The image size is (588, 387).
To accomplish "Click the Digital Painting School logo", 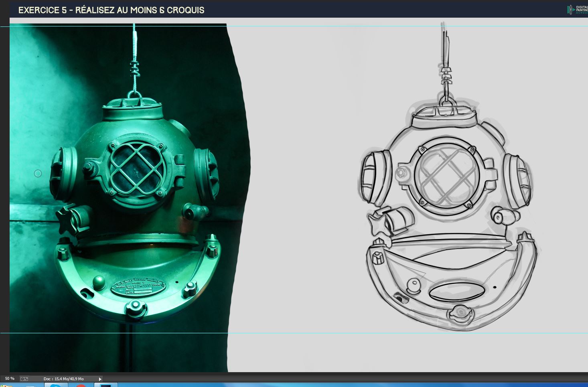I will point(577,10).
